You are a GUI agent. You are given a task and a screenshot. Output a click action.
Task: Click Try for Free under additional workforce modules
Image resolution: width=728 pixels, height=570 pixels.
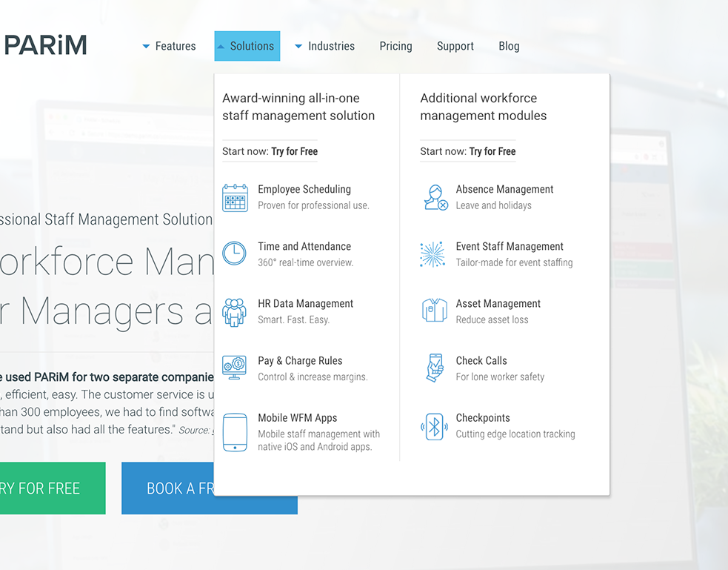492,151
